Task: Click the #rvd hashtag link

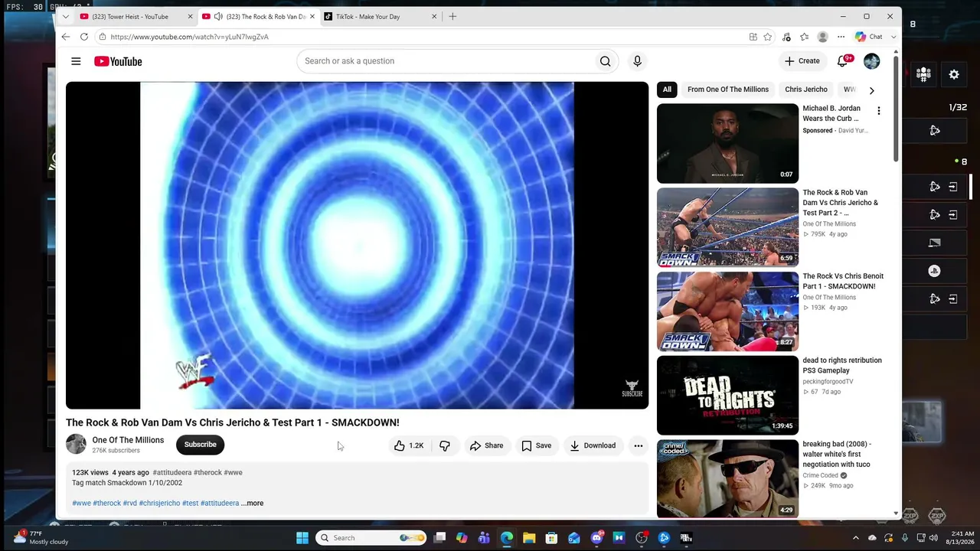Action: [x=129, y=503]
